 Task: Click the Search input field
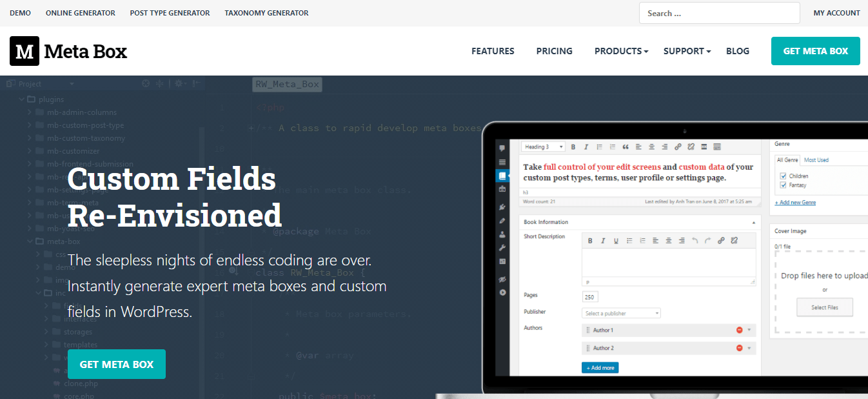pyautogui.click(x=719, y=13)
